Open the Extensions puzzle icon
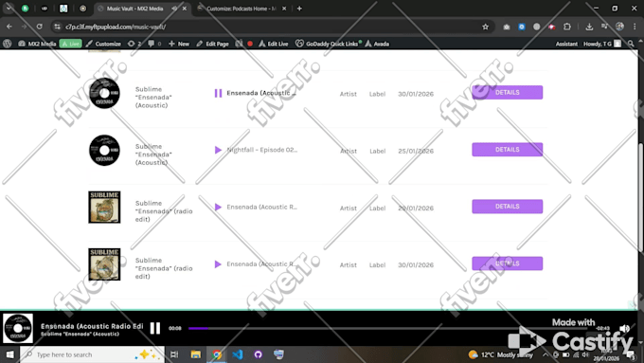644x363 pixels. [x=567, y=27]
